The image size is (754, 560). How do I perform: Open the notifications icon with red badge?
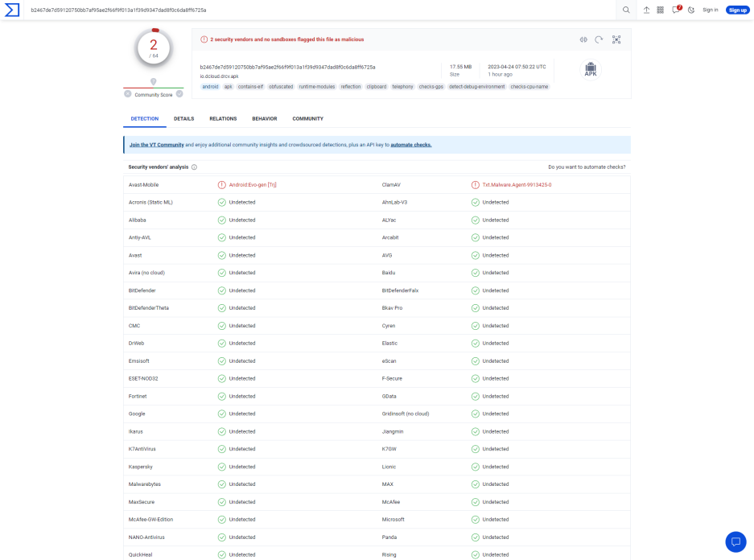point(676,9)
